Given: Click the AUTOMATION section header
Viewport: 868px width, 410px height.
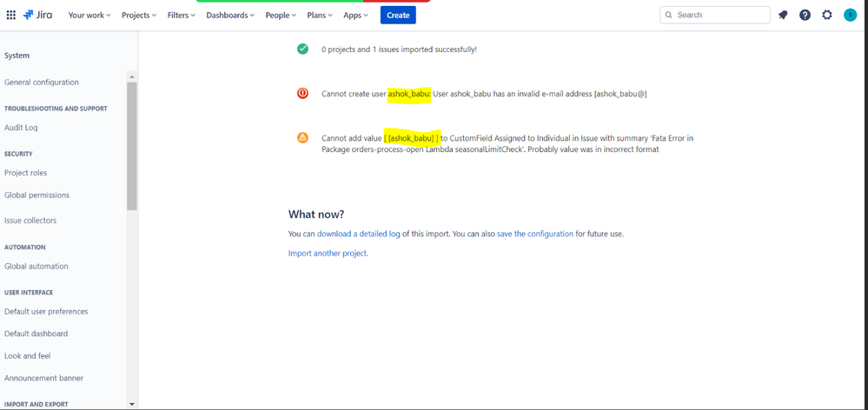Looking at the screenshot, I should click(x=25, y=247).
